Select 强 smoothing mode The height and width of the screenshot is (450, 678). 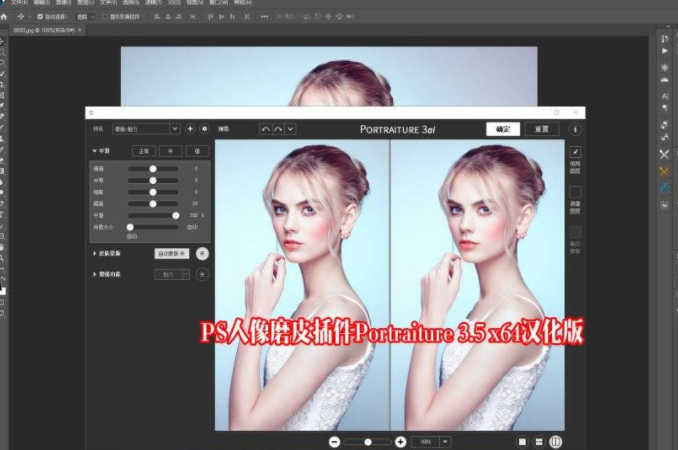(197, 151)
